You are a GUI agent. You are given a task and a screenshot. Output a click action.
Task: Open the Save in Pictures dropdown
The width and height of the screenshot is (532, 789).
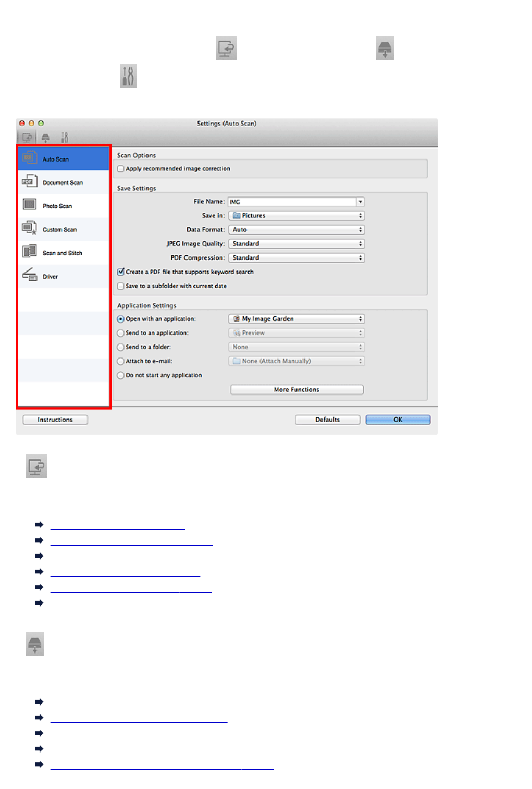(x=296, y=216)
